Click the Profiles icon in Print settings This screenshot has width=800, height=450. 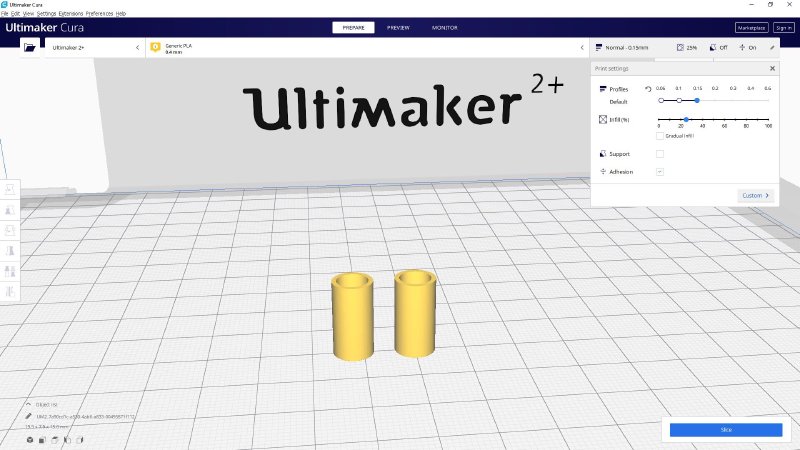pyautogui.click(x=603, y=89)
